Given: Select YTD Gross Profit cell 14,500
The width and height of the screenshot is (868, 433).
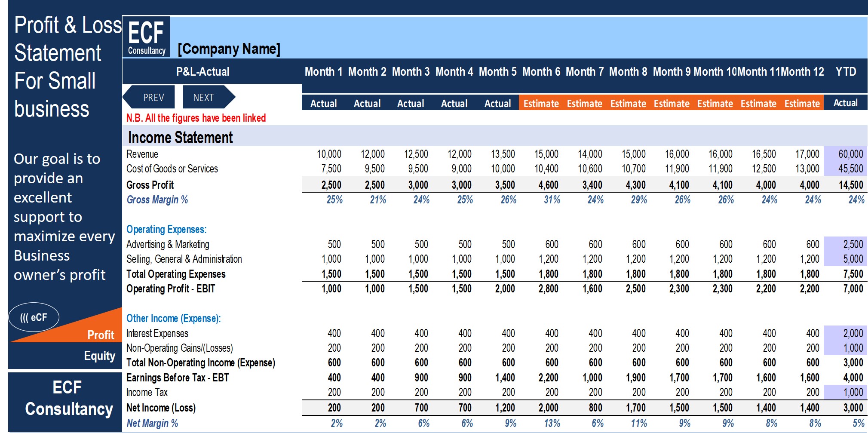Looking at the screenshot, I should click(x=850, y=185).
